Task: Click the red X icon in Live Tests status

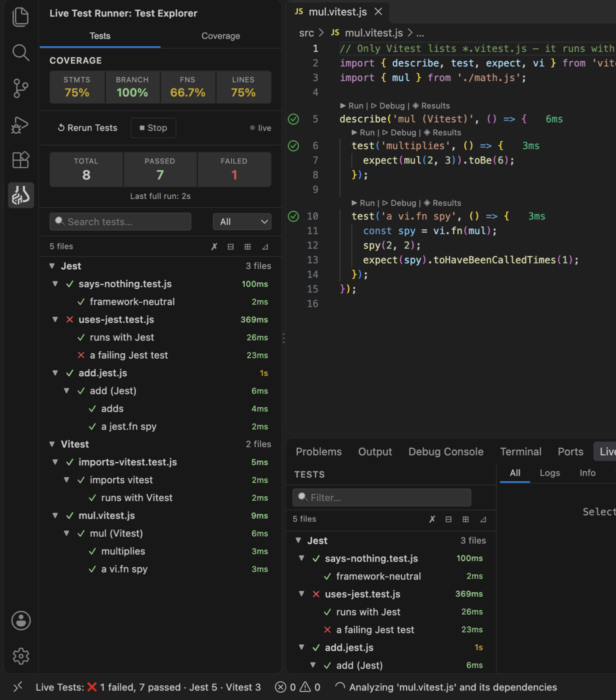Action: click(x=92, y=687)
